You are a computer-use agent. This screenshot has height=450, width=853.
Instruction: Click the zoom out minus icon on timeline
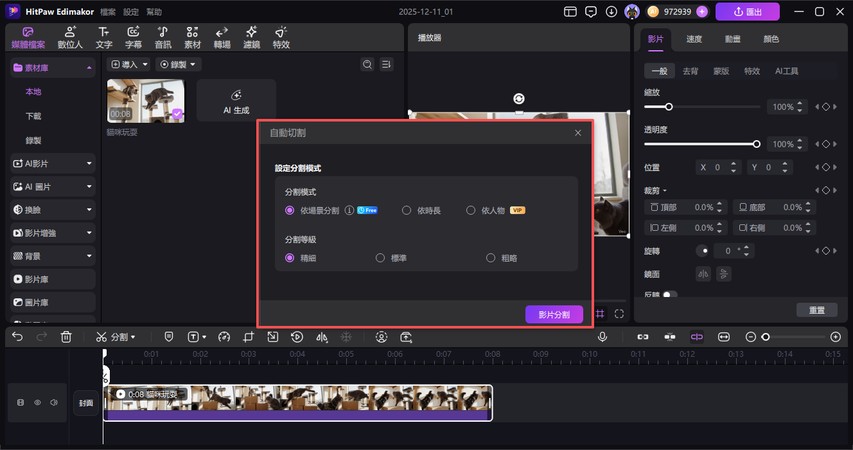click(750, 337)
